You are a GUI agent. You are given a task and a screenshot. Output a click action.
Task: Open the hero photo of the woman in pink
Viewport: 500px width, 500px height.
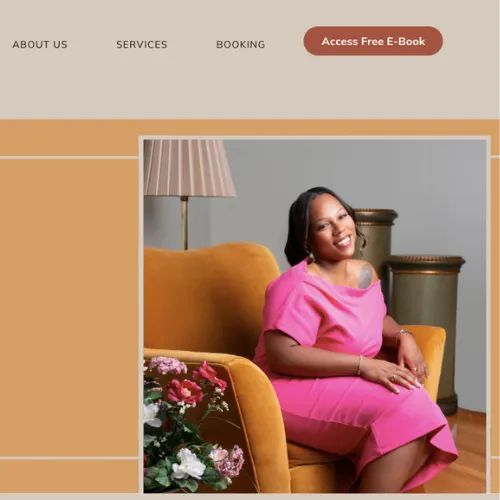(x=315, y=316)
